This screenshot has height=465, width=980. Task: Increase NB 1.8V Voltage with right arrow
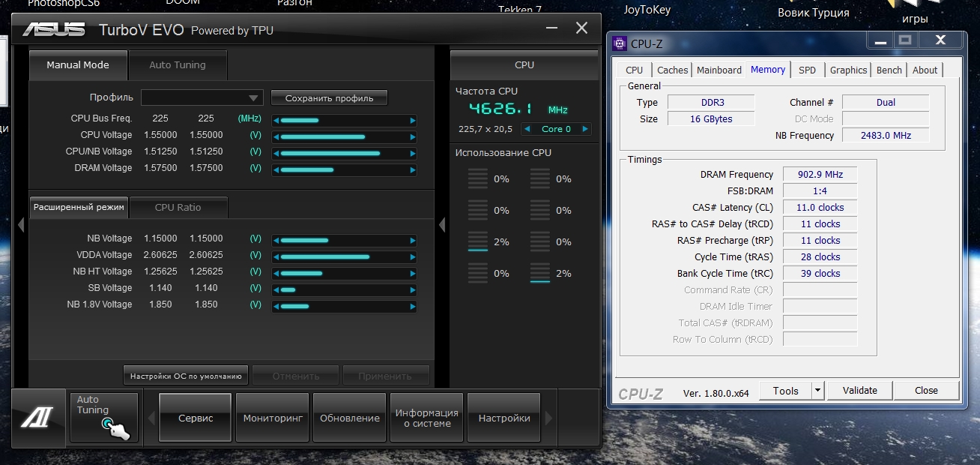click(x=413, y=306)
